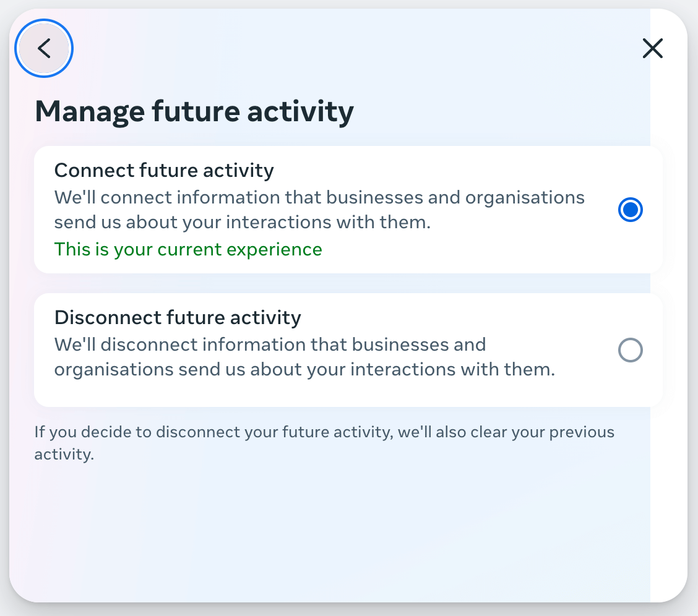The height and width of the screenshot is (616, 698).
Task: Enable the empty radio circle for disconnecting activity
Action: click(630, 350)
